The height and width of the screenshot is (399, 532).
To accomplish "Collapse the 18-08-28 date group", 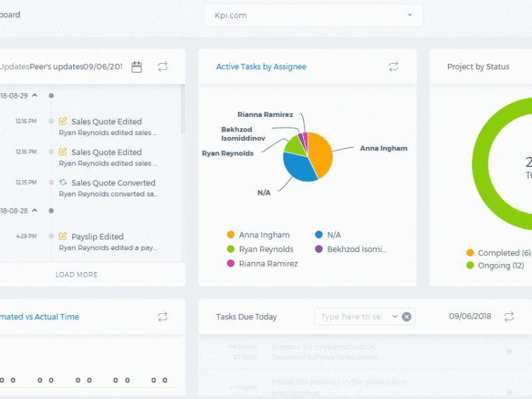I will point(35,210).
